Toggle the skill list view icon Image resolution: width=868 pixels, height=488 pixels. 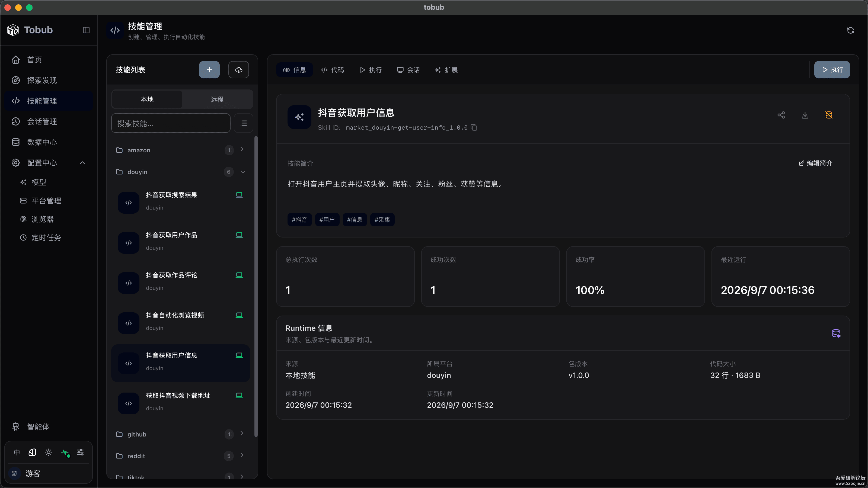(244, 123)
